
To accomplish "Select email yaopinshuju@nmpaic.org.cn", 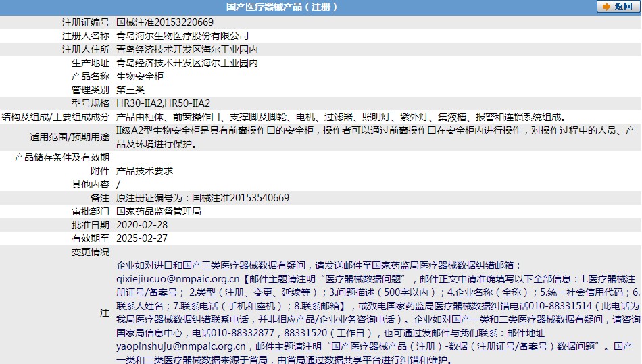I will coord(180,346).
